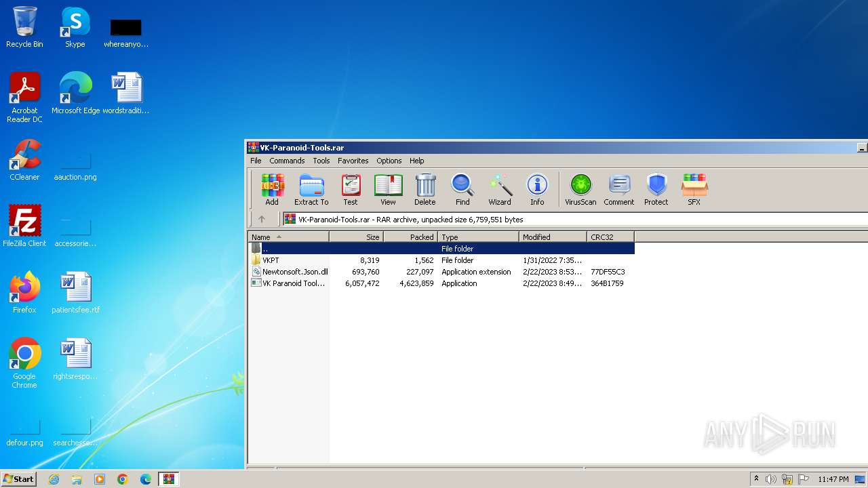Image resolution: width=868 pixels, height=488 pixels.
Task: Click CRC32 value 77DF55C3
Action: (608, 272)
